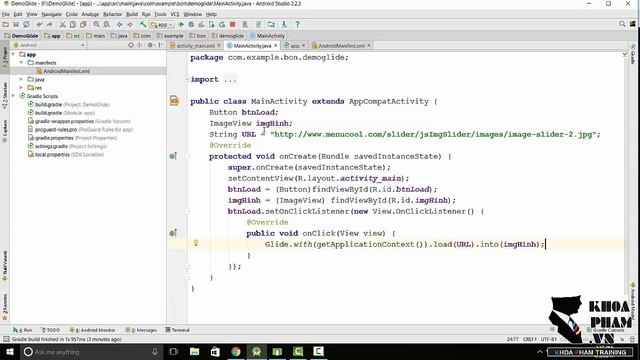Click the yellow lightbulb intention icon

[x=196, y=243]
